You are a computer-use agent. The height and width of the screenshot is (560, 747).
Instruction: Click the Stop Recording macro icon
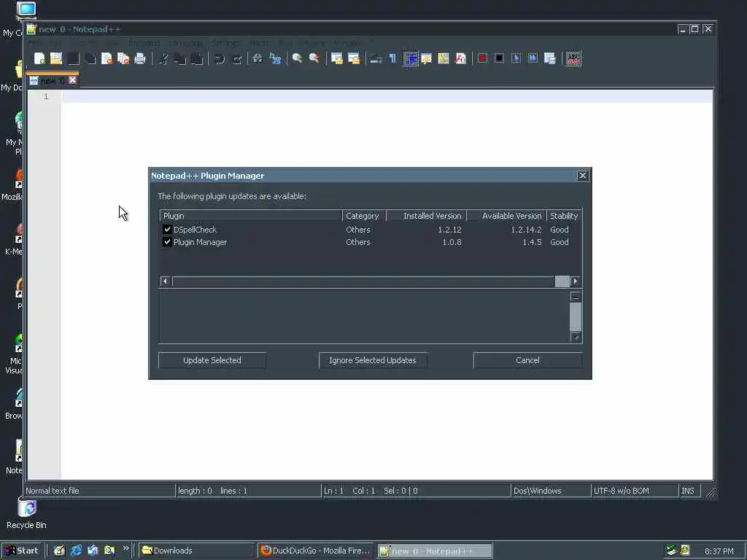click(x=499, y=58)
